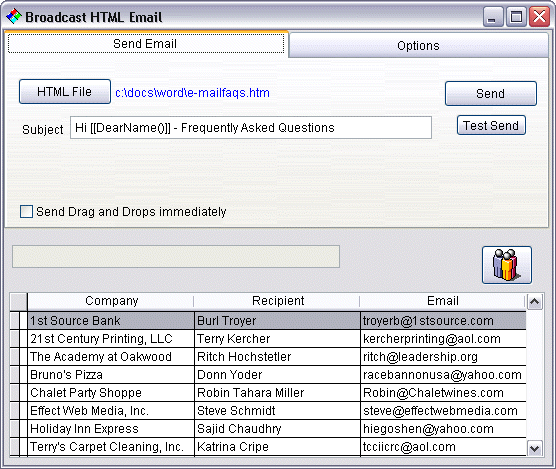Choose an HTML File with the button
Screen dimensions: 556x469
65,92
